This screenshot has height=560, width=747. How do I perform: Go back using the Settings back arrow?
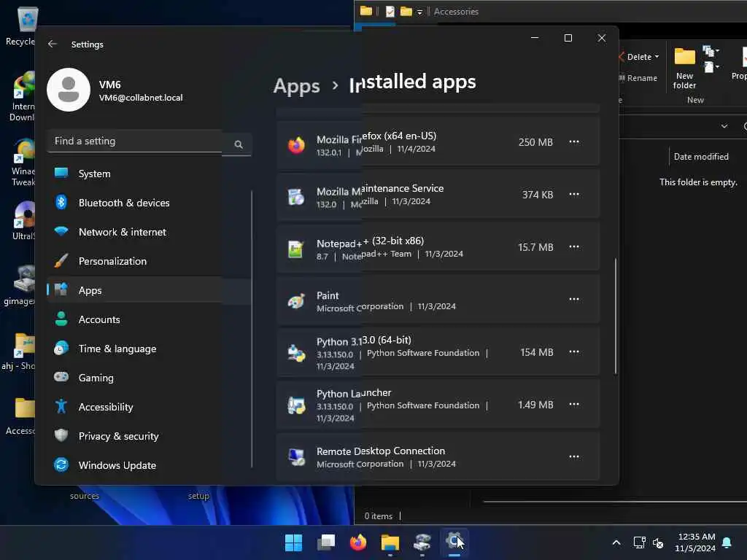(53, 44)
